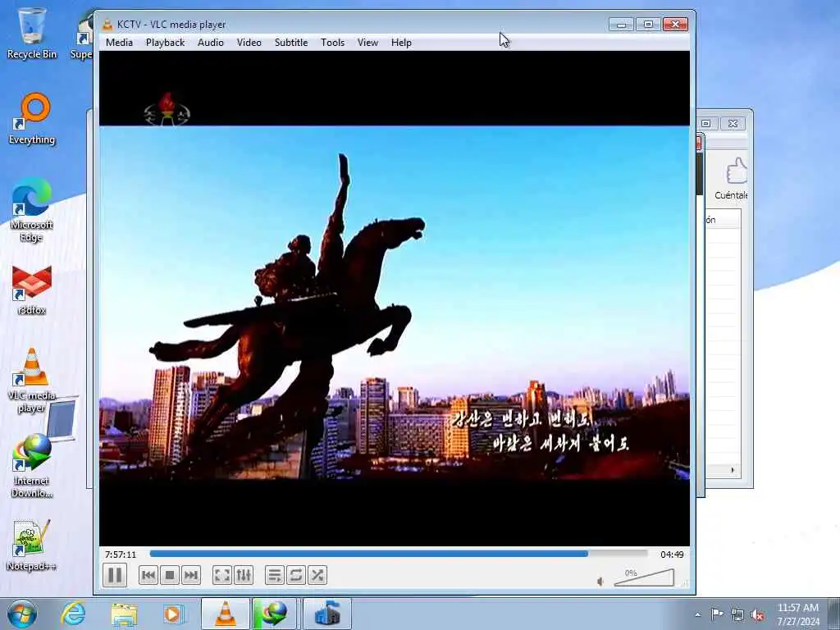Pause playback in VLC
840x630 pixels.
point(115,575)
